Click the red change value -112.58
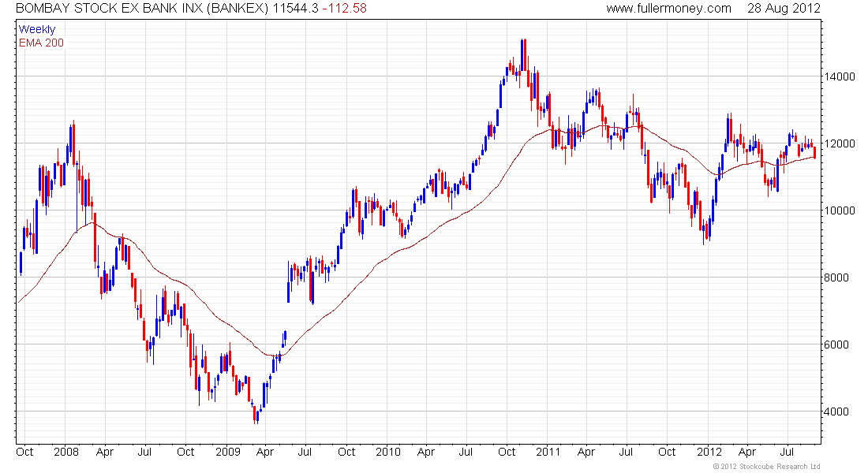Image resolution: width=868 pixels, height=473 pixels. coord(344,9)
